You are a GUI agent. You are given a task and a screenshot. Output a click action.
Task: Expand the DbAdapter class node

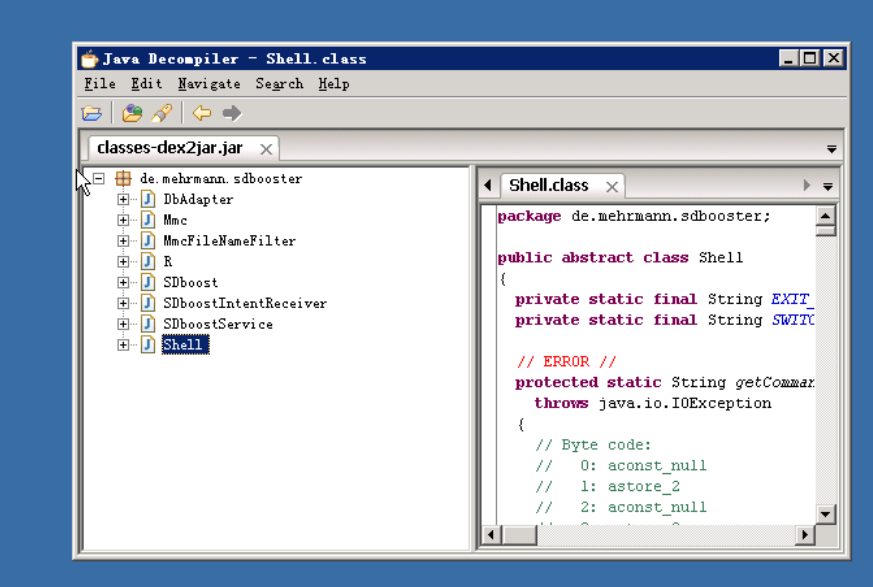(x=123, y=199)
